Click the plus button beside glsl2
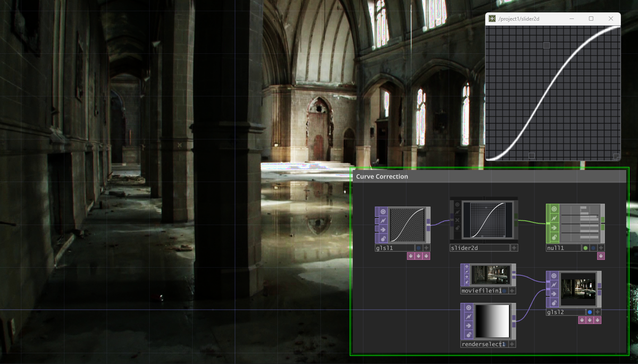 coord(598,312)
